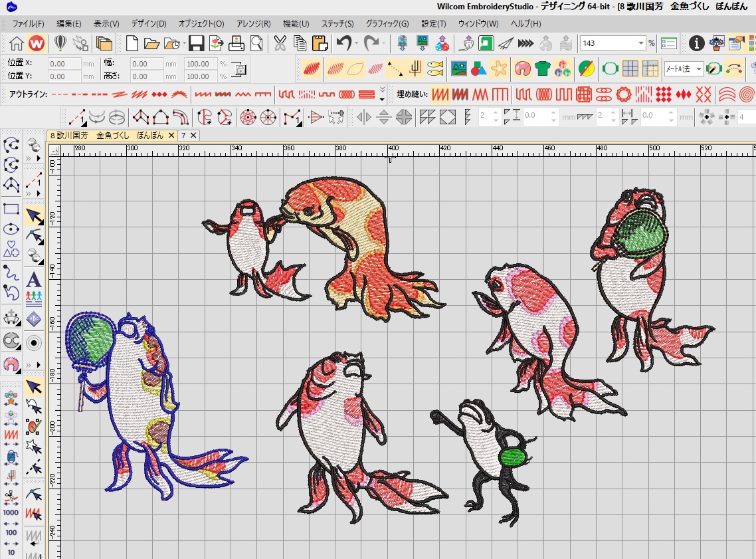Launch the red Wilcom W button
Screen dimensions: 756x559
(x=36, y=43)
